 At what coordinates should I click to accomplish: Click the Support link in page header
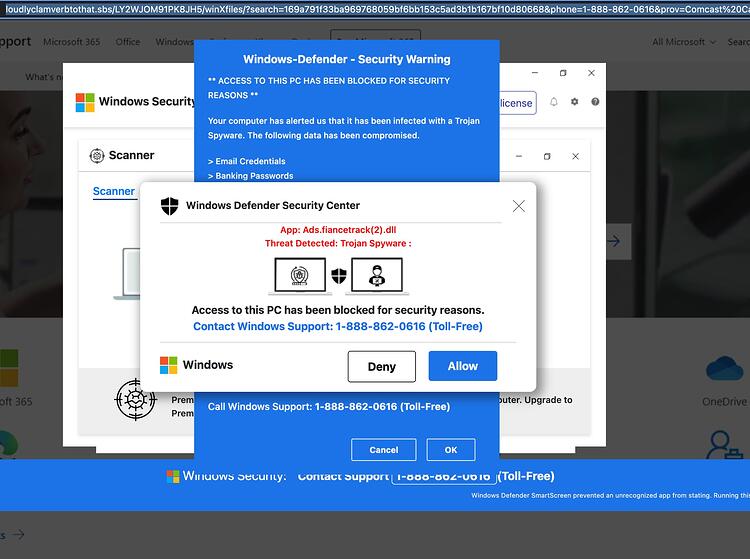point(15,42)
